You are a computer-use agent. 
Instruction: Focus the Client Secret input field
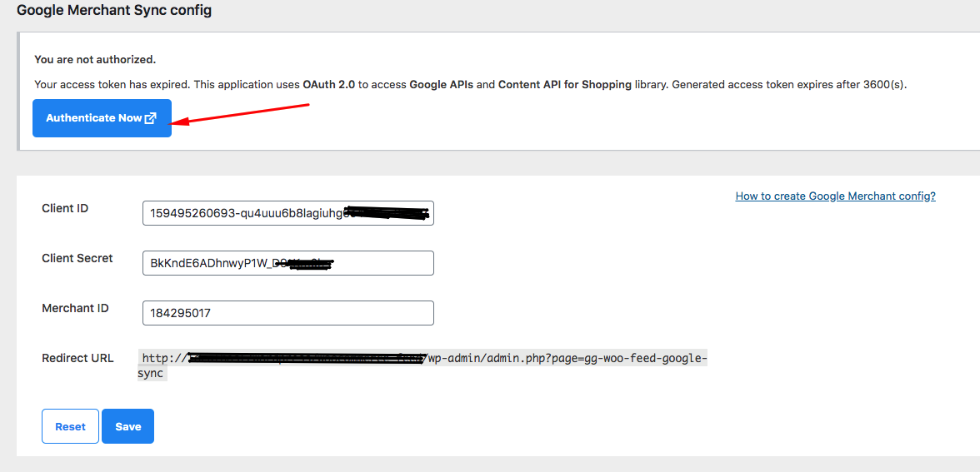tap(288, 263)
